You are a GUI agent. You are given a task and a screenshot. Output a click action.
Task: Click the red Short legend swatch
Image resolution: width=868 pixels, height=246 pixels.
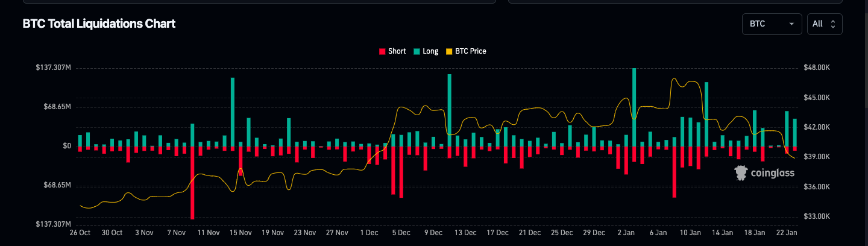[382, 51]
